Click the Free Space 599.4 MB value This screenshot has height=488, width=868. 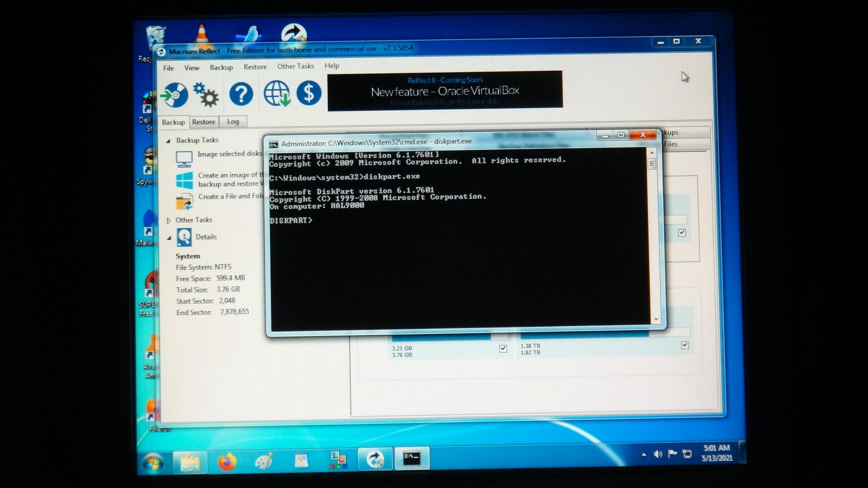[x=231, y=278]
